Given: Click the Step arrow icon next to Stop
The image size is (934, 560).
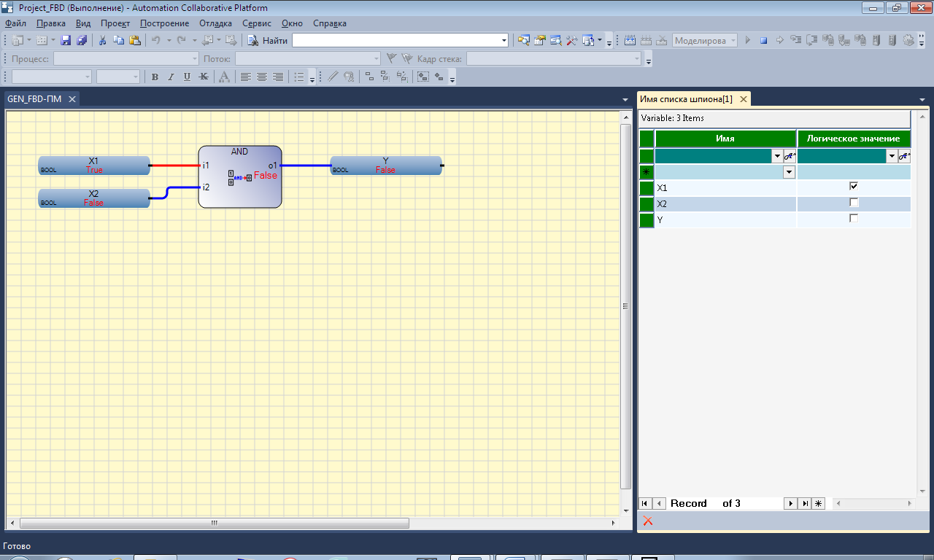Looking at the screenshot, I should [779, 40].
